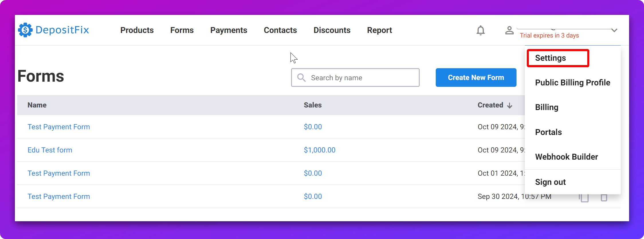Click the Name column header
The height and width of the screenshot is (239, 644).
[x=37, y=105]
